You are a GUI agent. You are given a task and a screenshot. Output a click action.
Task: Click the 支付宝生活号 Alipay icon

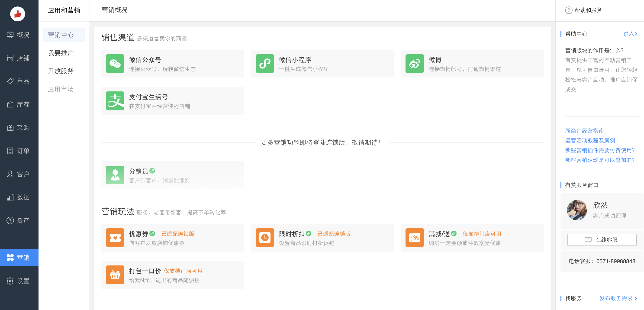point(115,101)
